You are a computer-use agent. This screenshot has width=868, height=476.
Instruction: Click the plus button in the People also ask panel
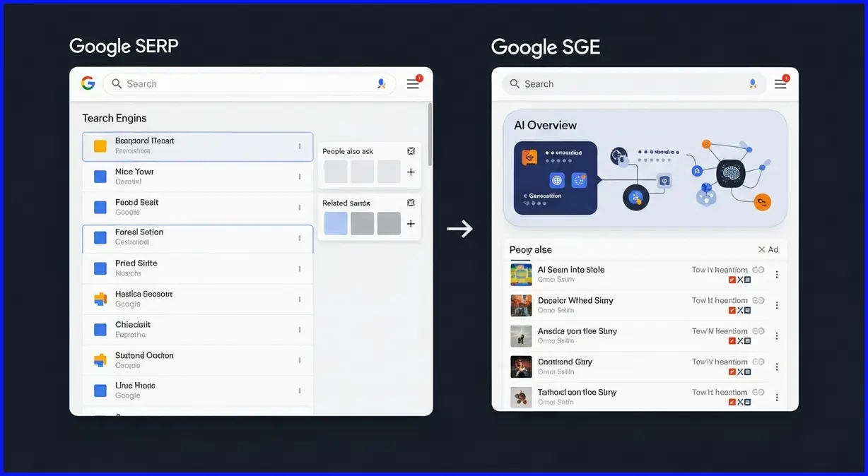[411, 172]
